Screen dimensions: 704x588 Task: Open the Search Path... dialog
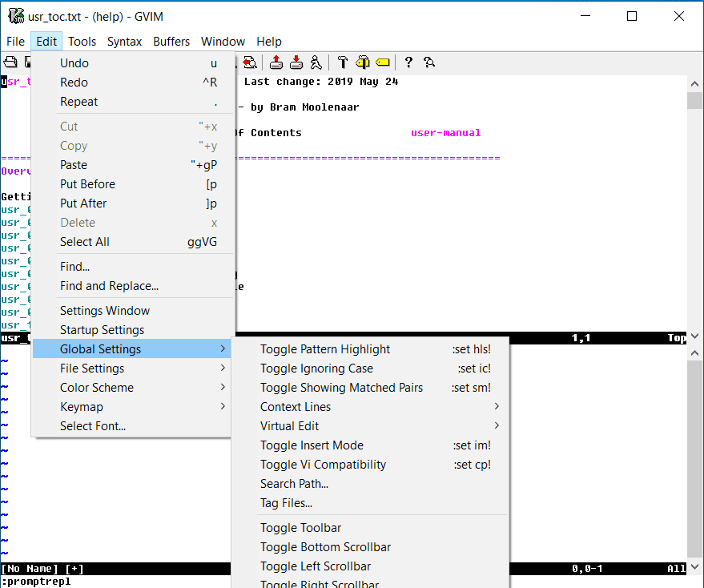371,484
